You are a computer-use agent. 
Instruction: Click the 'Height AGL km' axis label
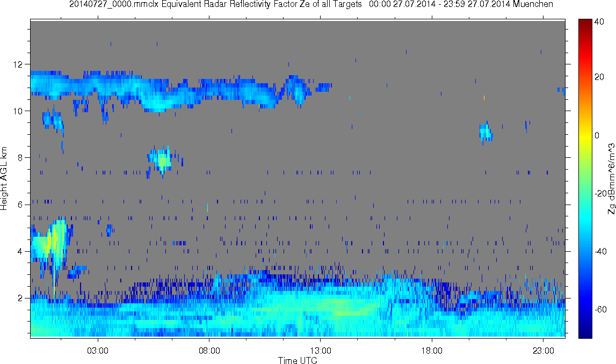tap(4, 178)
